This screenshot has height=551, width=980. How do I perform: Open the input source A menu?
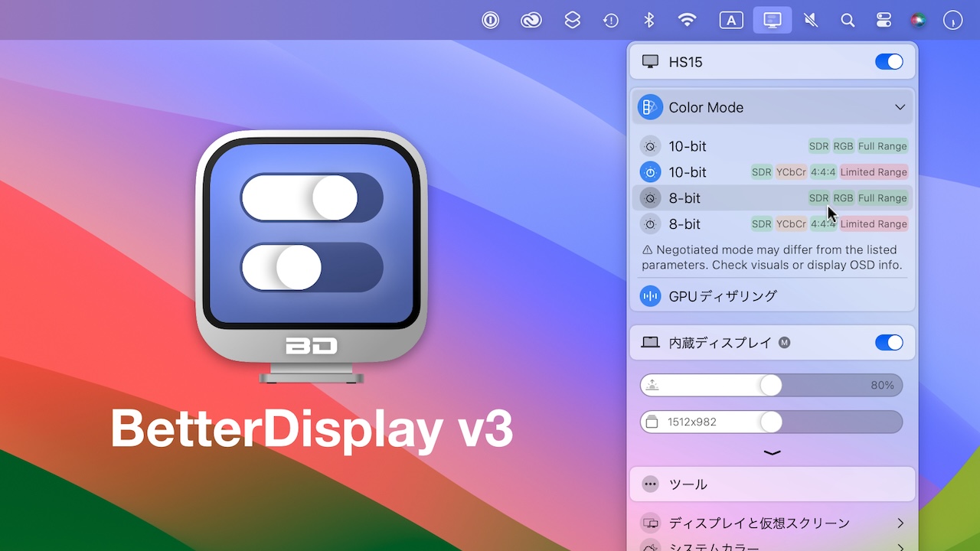pos(731,21)
